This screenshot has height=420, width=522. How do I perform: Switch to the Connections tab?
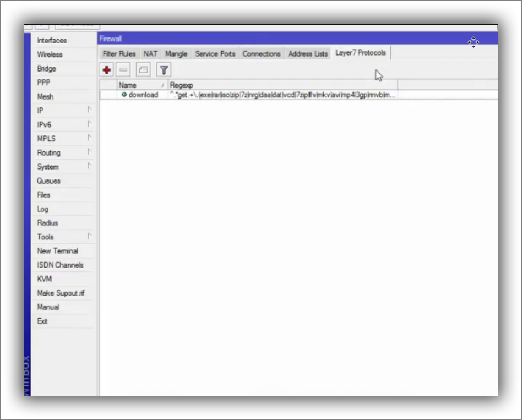(262, 54)
